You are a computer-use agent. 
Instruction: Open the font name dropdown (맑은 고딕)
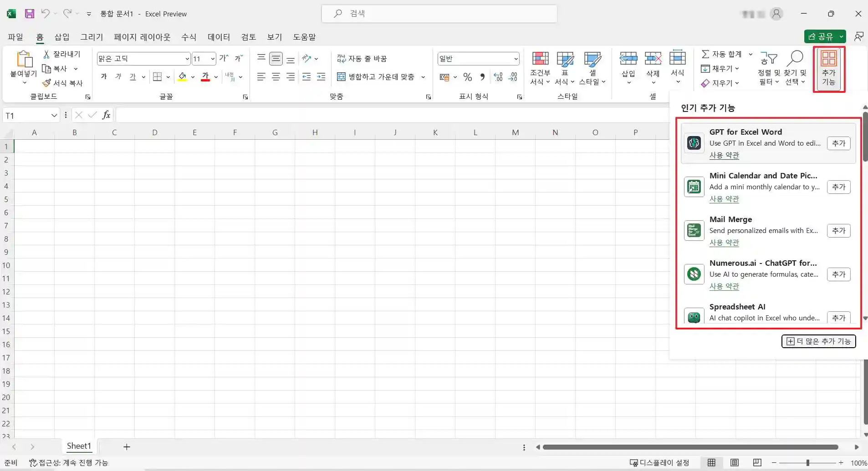[x=187, y=59]
